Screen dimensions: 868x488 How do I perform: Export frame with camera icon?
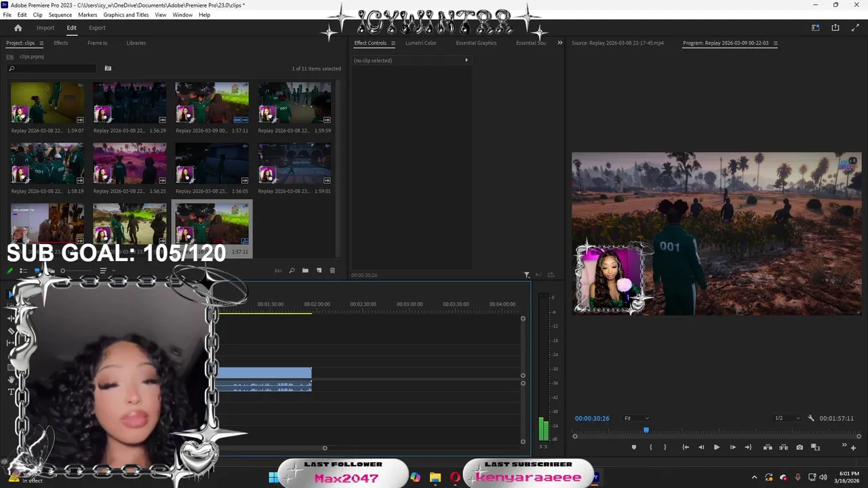pos(800,447)
